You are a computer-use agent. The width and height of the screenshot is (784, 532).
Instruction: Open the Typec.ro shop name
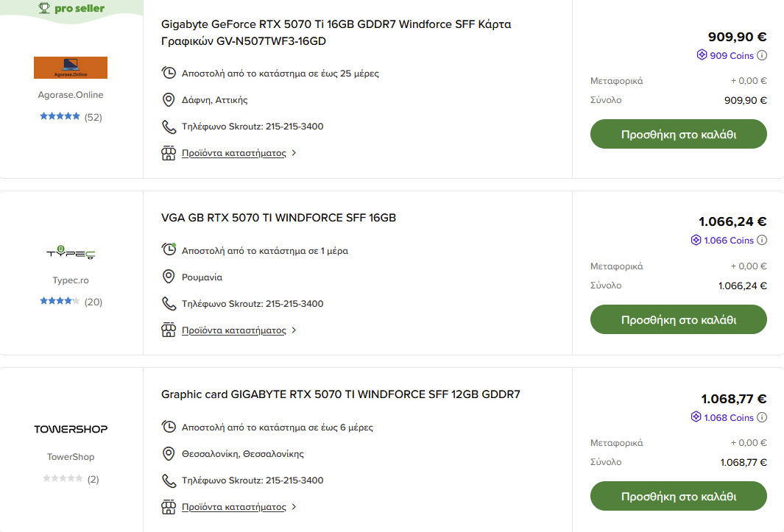point(71,280)
